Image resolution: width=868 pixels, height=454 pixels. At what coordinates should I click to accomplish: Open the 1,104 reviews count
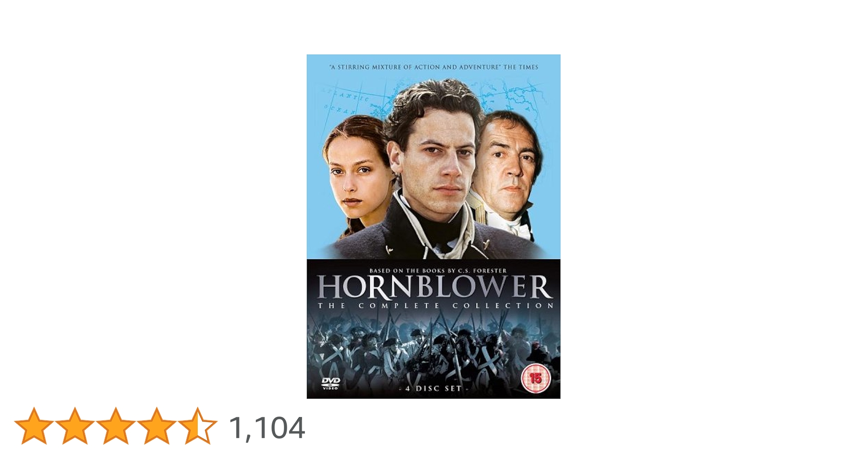point(267,428)
